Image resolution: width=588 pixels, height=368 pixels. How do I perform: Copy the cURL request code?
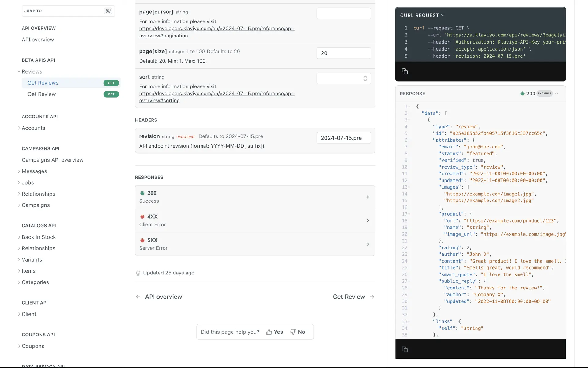(405, 71)
